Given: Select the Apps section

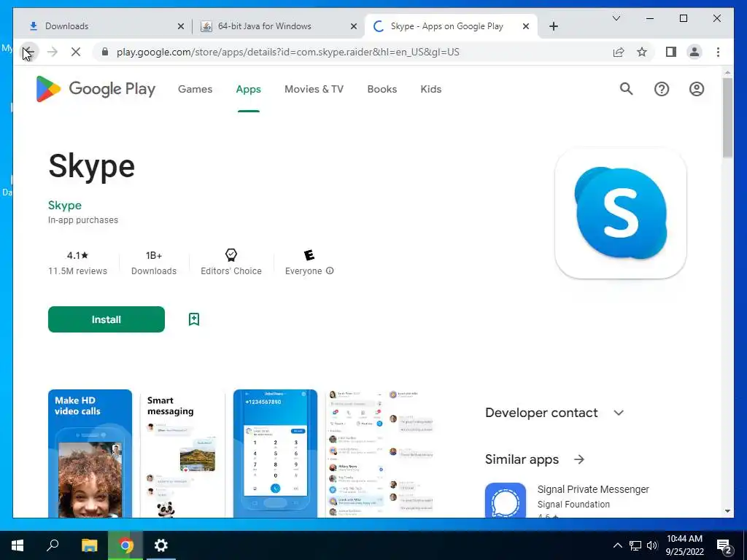Looking at the screenshot, I should click(248, 89).
